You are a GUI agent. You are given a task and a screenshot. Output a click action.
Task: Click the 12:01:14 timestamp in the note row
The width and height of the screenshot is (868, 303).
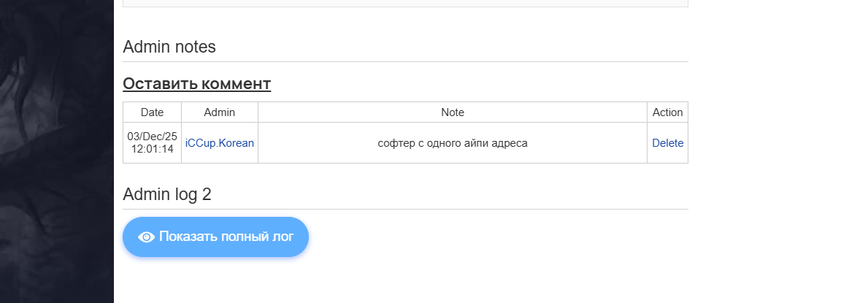(152, 149)
